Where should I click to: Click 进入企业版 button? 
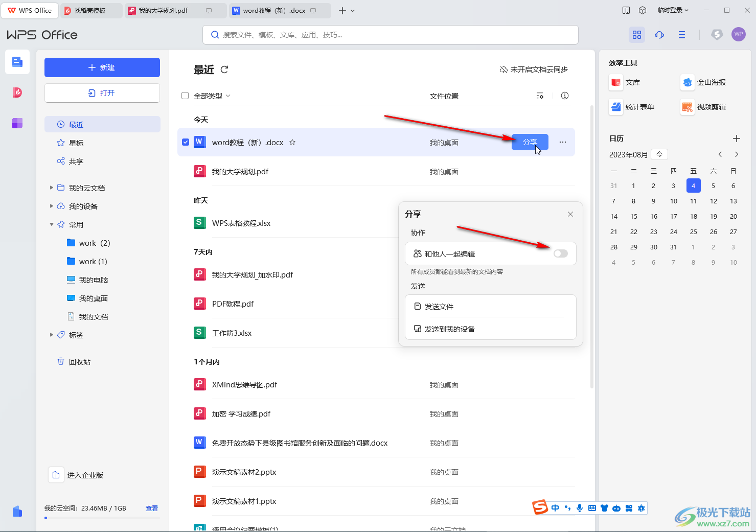coord(76,475)
